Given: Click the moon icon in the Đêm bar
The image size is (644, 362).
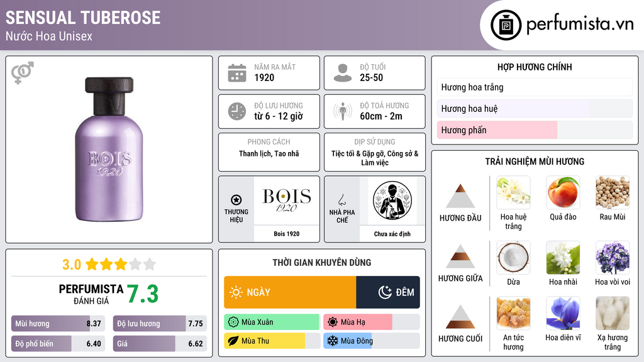Looking at the screenshot, I should (385, 292).
